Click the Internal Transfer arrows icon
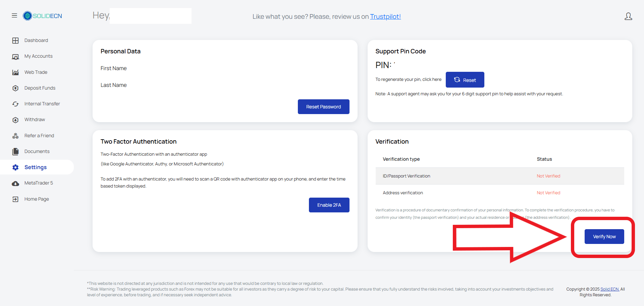644x306 pixels. pyautogui.click(x=15, y=104)
